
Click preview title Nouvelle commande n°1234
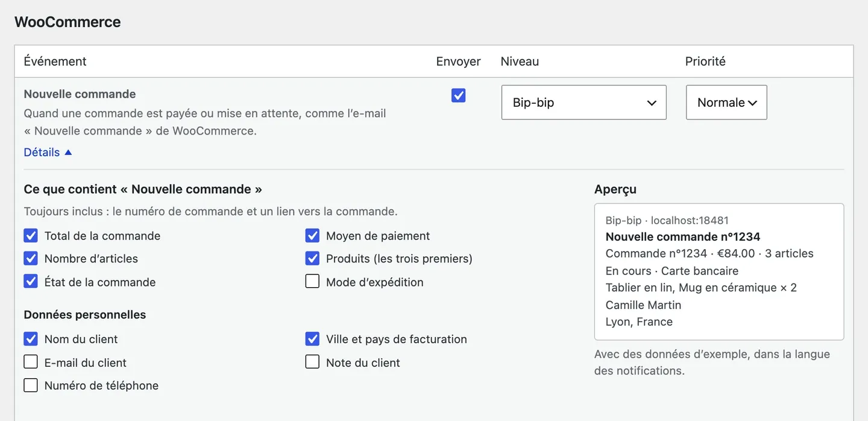click(683, 236)
